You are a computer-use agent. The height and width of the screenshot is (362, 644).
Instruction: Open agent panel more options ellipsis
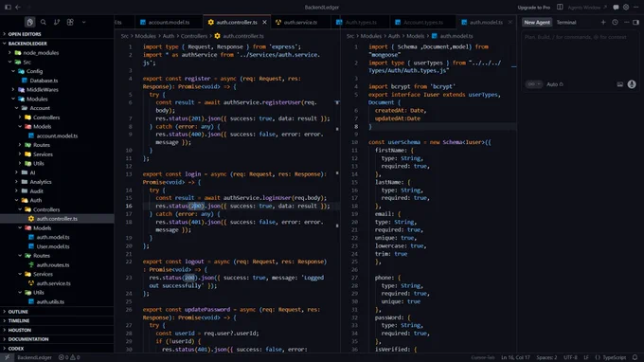626,22
